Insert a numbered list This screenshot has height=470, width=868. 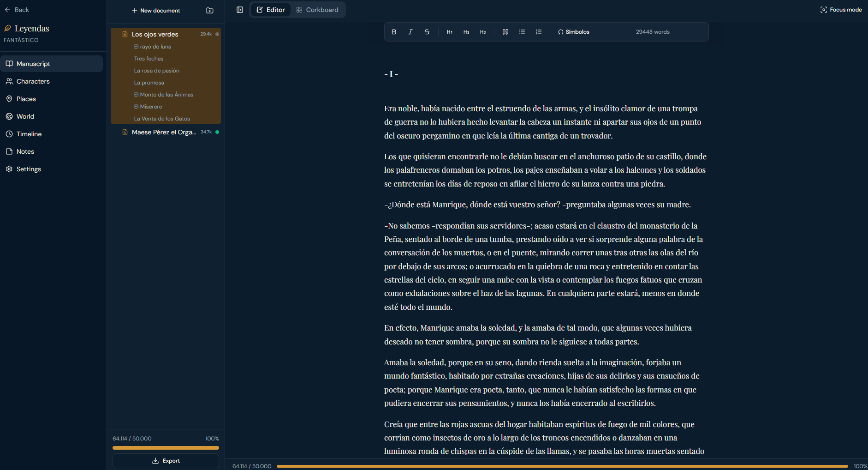pos(539,32)
